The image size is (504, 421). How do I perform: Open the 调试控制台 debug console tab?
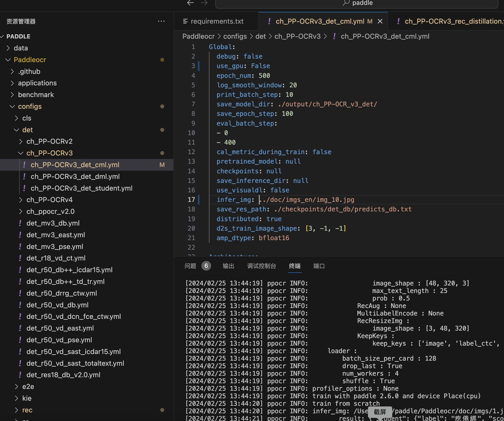point(261,266)
